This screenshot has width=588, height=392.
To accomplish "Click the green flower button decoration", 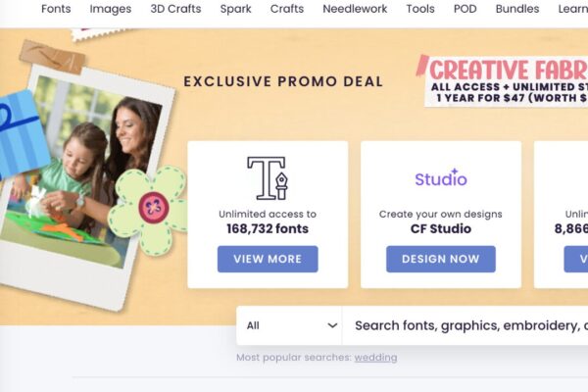I will 148,210.
